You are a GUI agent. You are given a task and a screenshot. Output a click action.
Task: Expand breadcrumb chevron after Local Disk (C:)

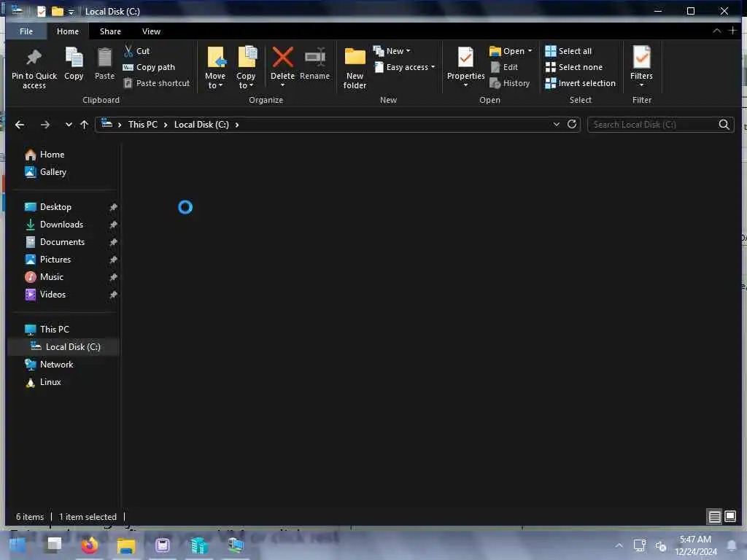237,125
